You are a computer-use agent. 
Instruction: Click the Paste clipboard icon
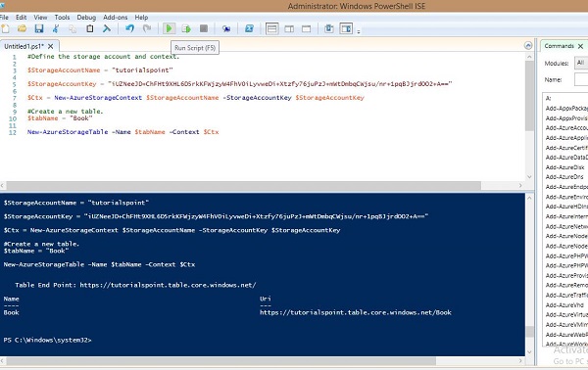pos(89,28)
